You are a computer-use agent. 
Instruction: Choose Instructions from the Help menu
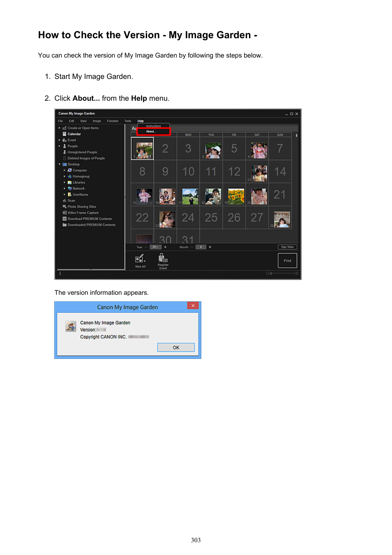(154, 126)
